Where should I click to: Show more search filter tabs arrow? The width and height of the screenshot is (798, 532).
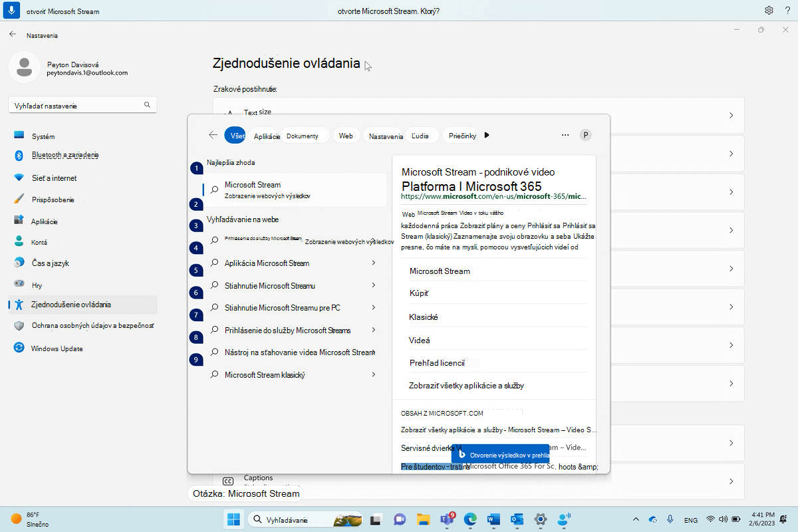pyautogui.click(x=487, y=135)
